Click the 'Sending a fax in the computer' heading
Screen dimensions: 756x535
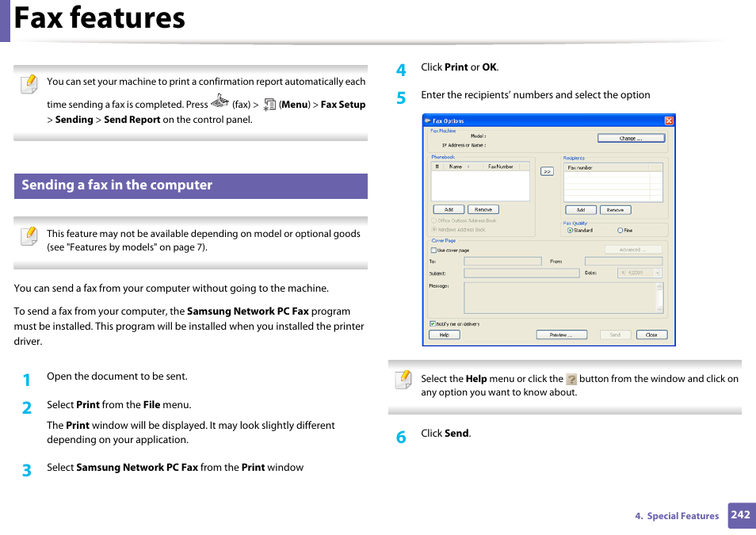tap(116, 185)
